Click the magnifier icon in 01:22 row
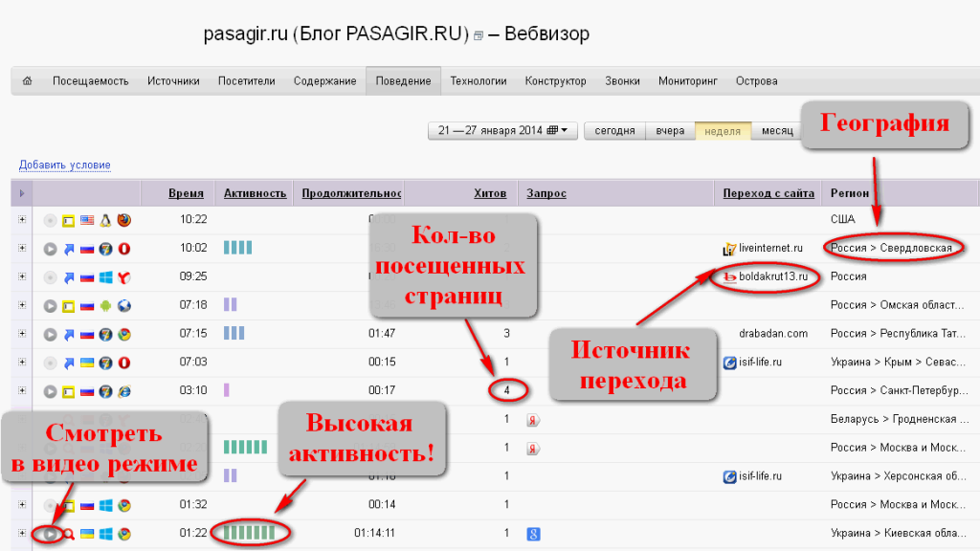The width and height of the screenshot is (980, 551). tap(69, 534)
